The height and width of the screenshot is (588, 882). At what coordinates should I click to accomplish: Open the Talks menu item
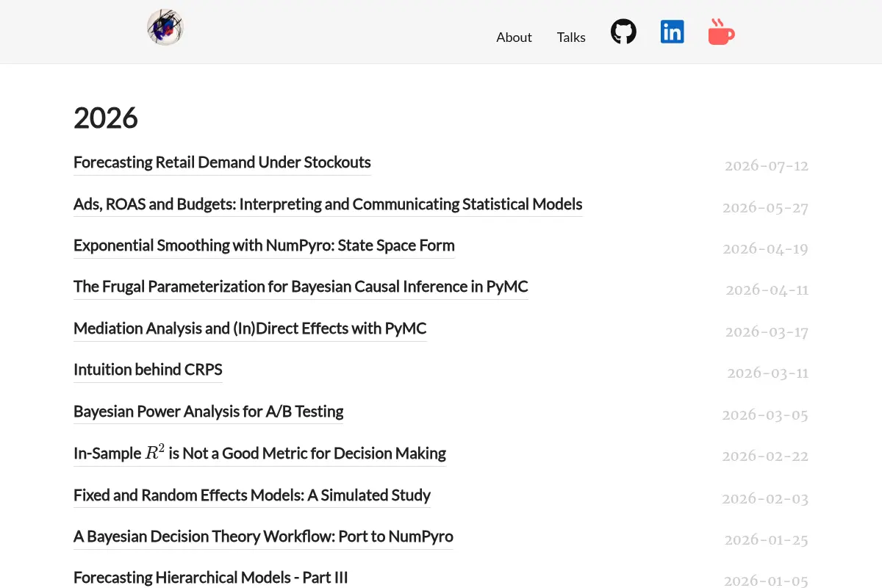(571, 37)
